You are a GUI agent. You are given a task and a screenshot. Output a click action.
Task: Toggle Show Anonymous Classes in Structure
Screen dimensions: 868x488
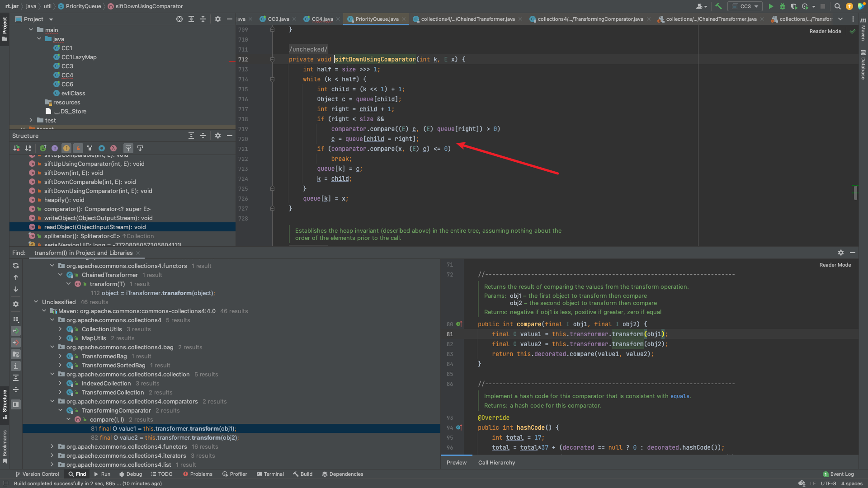pyautogui.click(x=102, y=148)
